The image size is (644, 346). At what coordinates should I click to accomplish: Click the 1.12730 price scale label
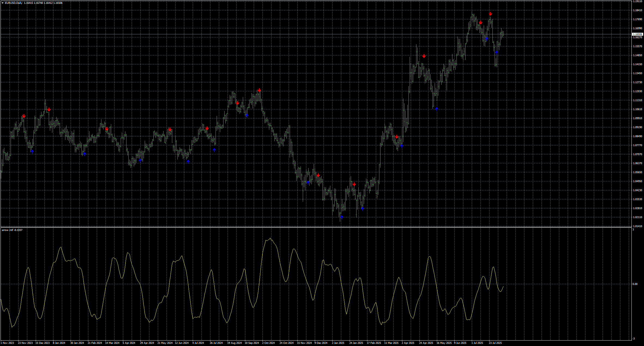(637, 82)
